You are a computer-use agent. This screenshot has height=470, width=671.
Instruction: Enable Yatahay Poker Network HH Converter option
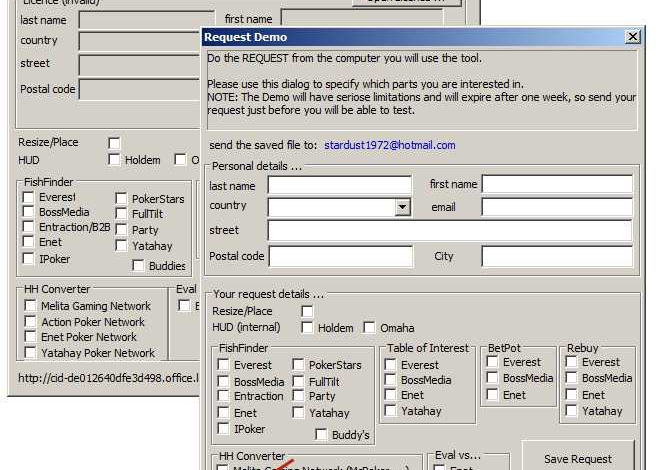30,353
